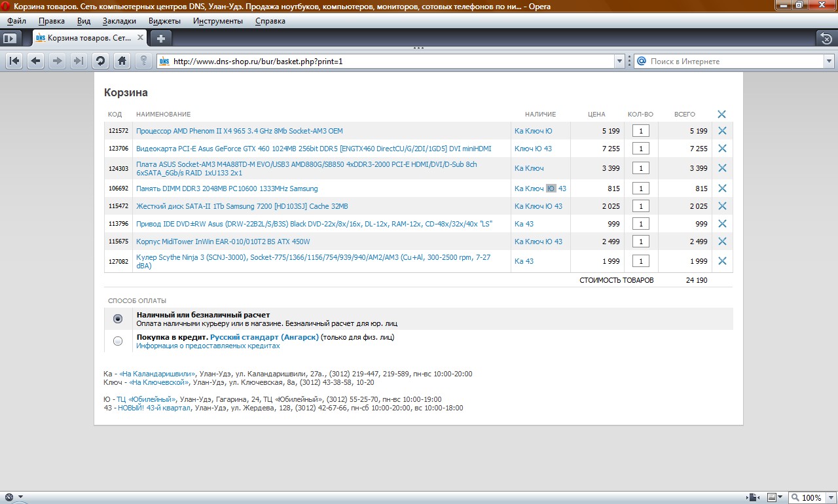This screenshot has height=504, width=838.
Task: Select the Корзина товаров tab
Action: [90, 38]
